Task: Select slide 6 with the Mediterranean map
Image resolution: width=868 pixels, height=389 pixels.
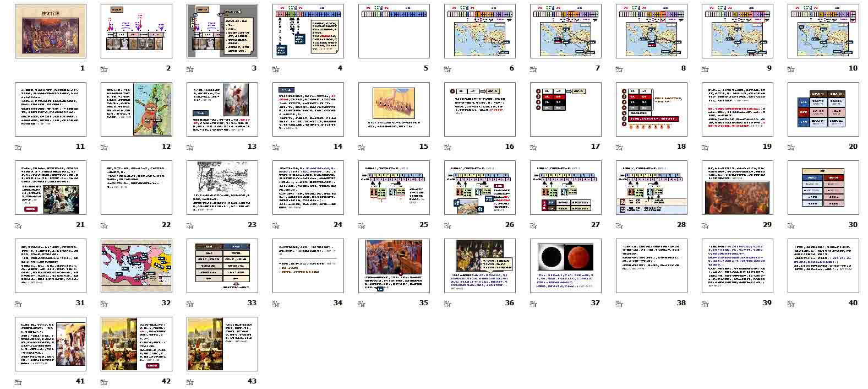Action: tap(480, 31)
